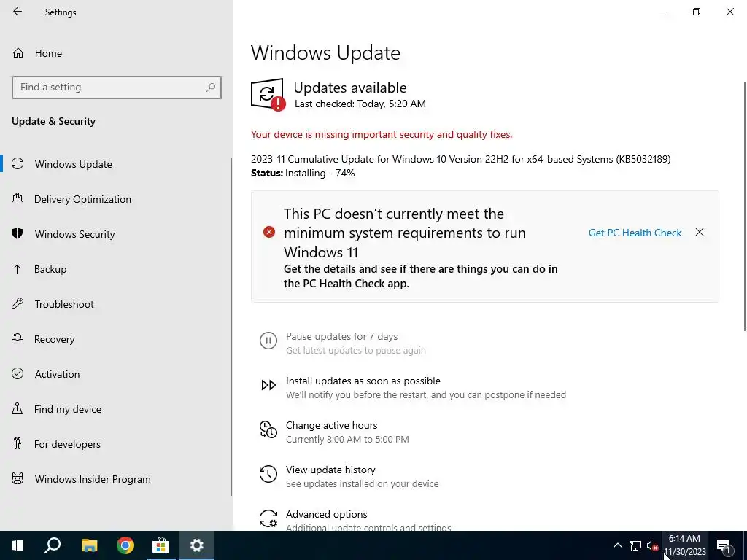Open taskbar search magnifier
Viewport: 747px width, 560px height.
[x=53, y=545]
